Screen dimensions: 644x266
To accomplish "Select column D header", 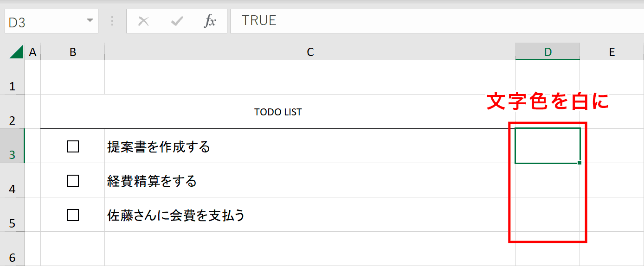I will tap(548, 52).
